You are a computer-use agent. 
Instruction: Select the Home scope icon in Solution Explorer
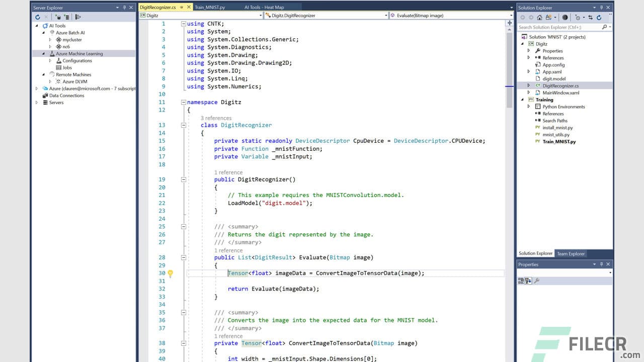pos(539,17)
